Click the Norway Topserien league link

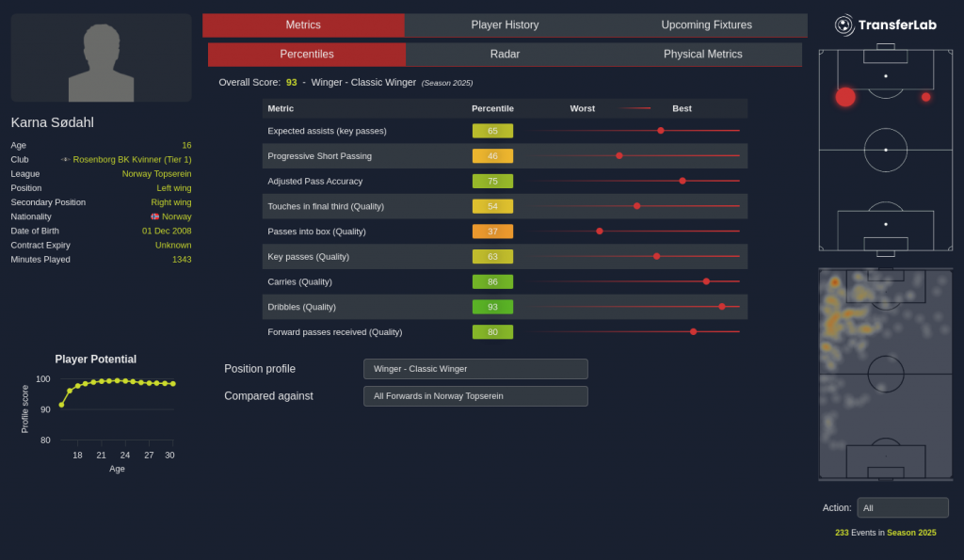[156, 174]
